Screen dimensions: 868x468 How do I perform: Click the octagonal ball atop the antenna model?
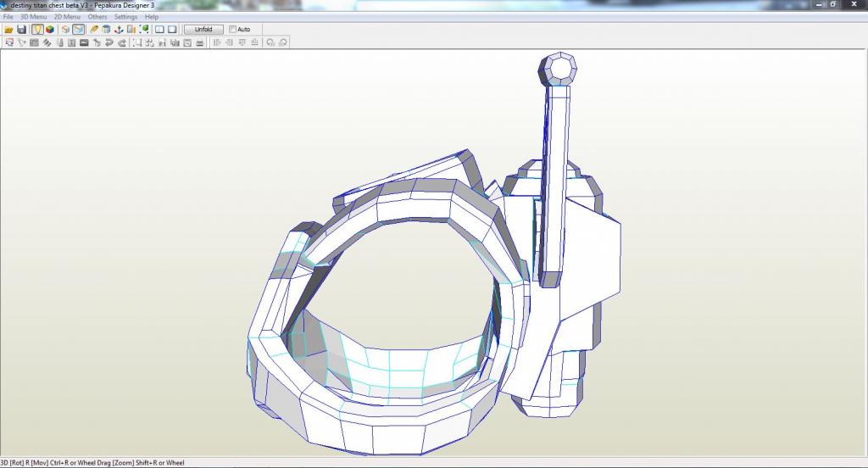tap(558, 70)
